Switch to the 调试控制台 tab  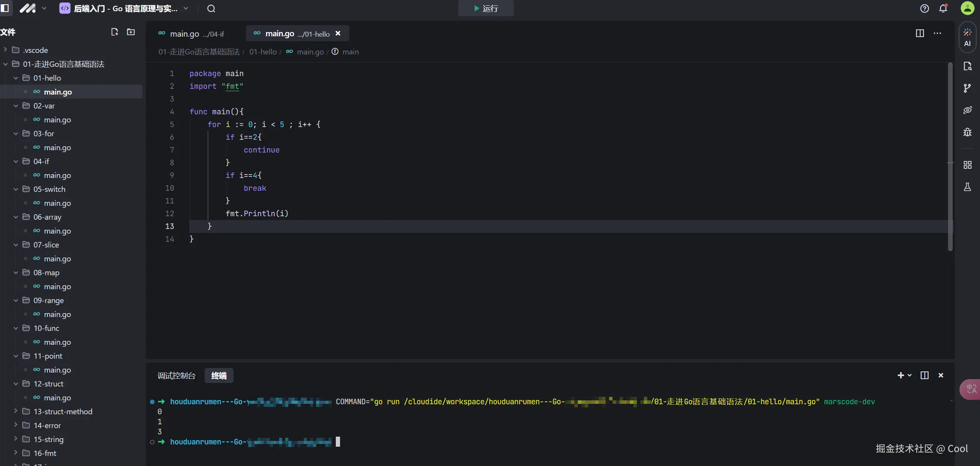[x=176, y=376]
